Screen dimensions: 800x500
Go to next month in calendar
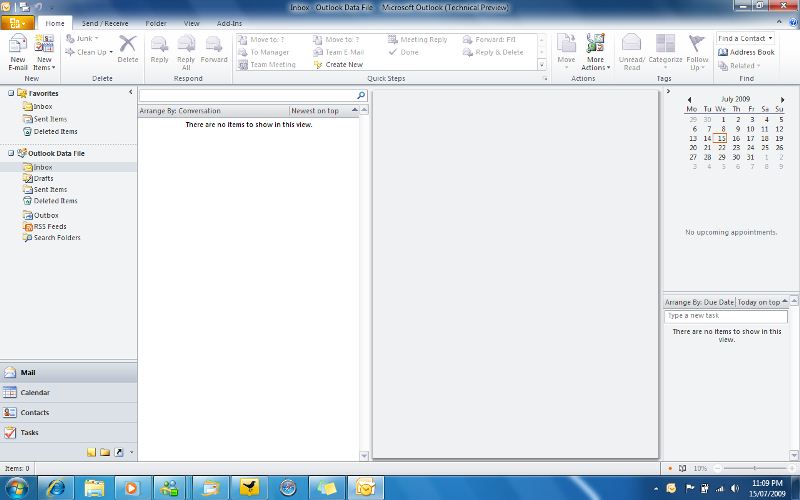click(782, 99)
